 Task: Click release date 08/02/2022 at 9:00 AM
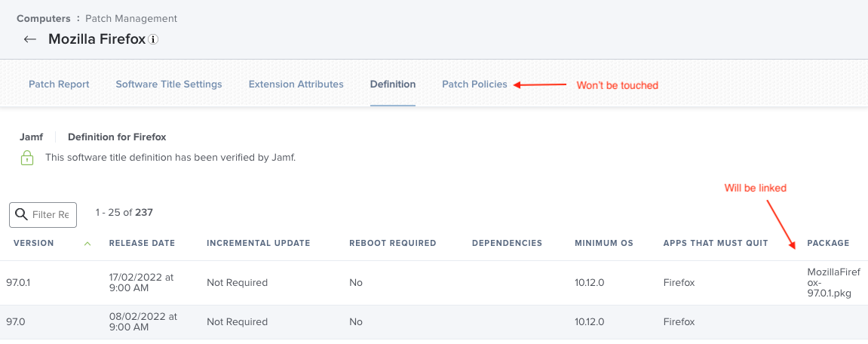pyautogui.click(x=143, y=322)
